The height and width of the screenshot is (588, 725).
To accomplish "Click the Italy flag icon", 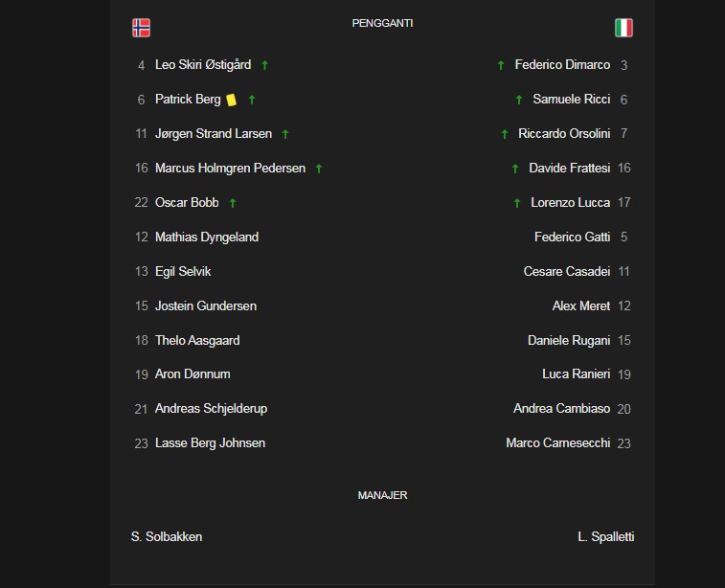I will pyautogui.click(x=623, y=28).
